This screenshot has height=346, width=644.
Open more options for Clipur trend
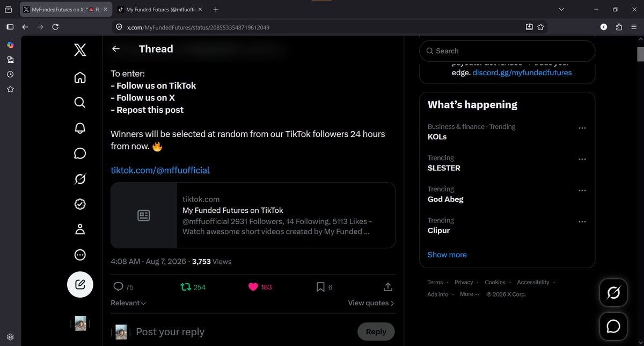[x=582, y=221]
